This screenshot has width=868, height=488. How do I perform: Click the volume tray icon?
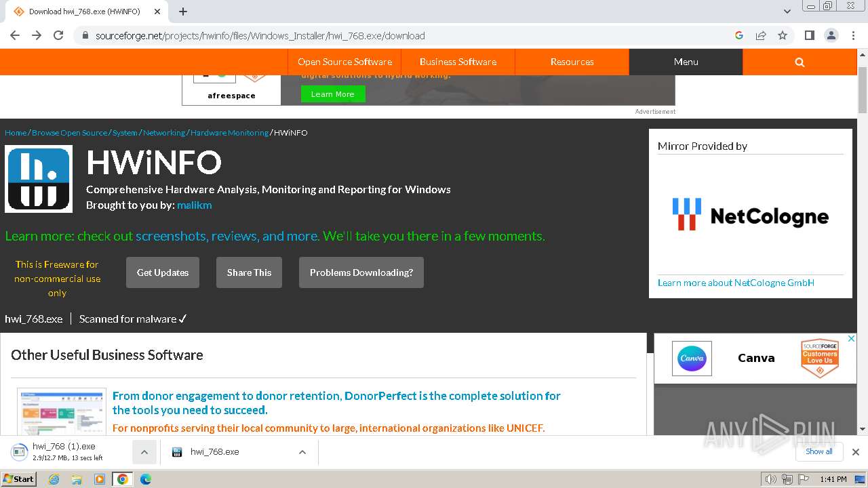(x=770, y=479)
